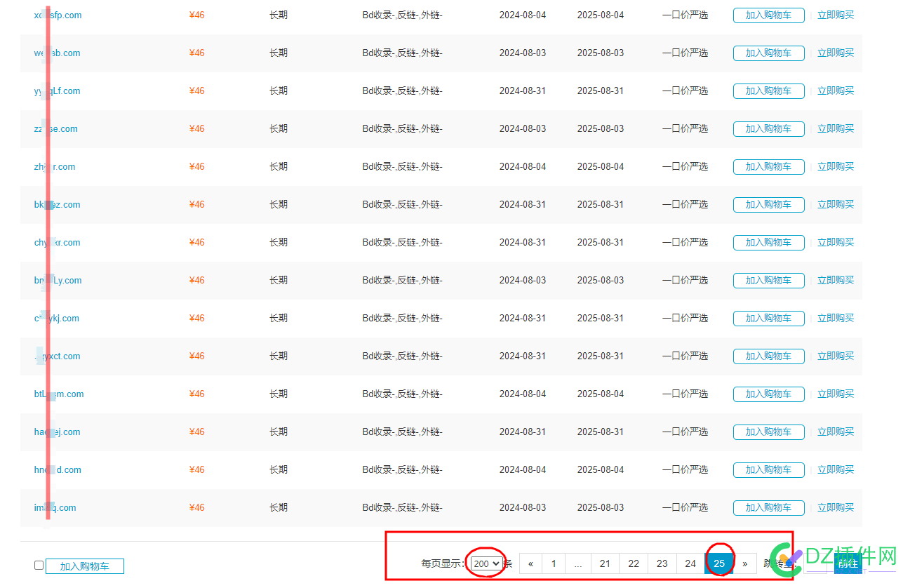This screenshot has height=588, width=910.
Task: Go to previous pages with « arrow
Action: click(x=531, y=563)
